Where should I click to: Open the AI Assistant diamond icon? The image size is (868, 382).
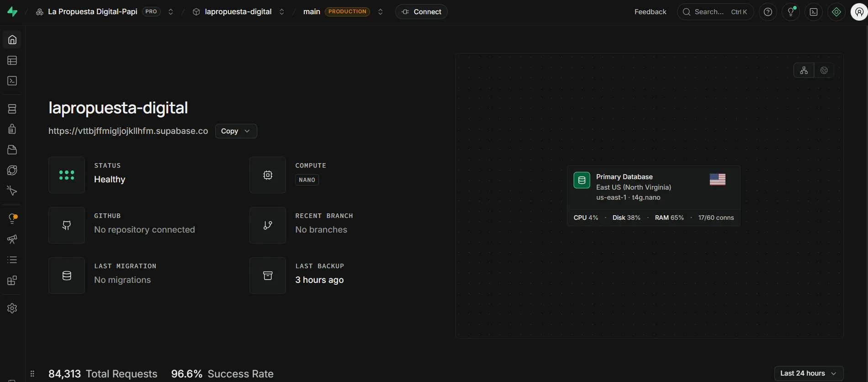tap(836, 12)
